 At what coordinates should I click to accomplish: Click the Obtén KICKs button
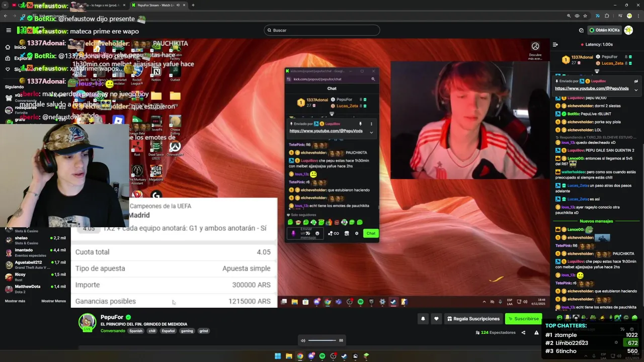coord(604,30)
